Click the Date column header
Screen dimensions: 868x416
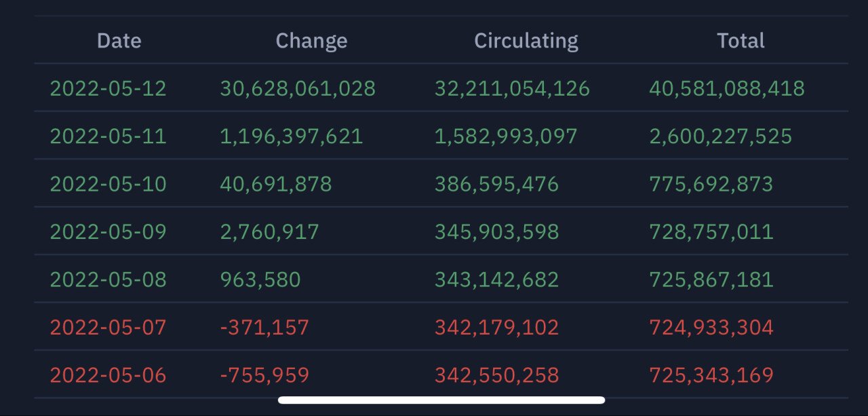[119, 41]
